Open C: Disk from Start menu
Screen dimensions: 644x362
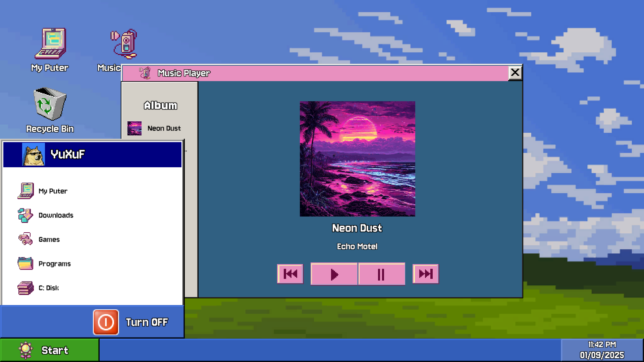(48, 288)
